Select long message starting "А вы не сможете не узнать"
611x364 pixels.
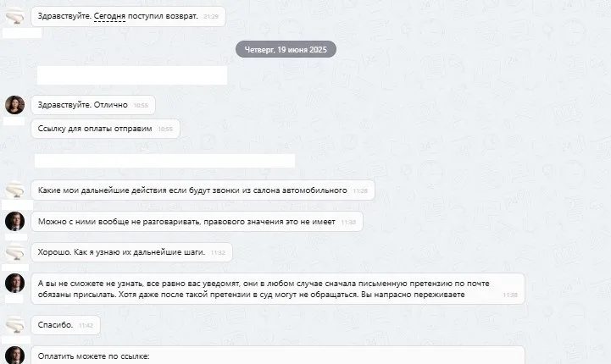click(x=278, y=289)
